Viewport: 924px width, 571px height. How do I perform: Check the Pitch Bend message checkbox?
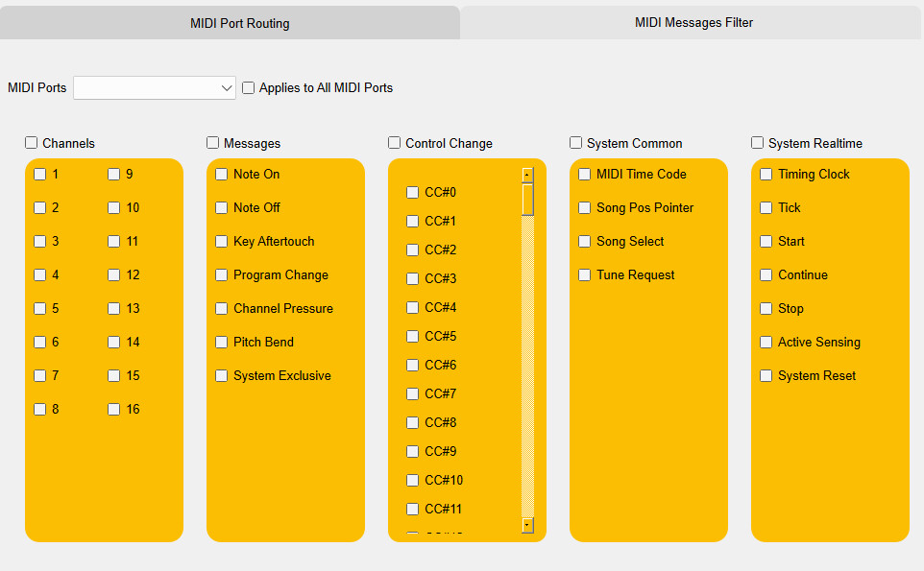pos(222,342)
